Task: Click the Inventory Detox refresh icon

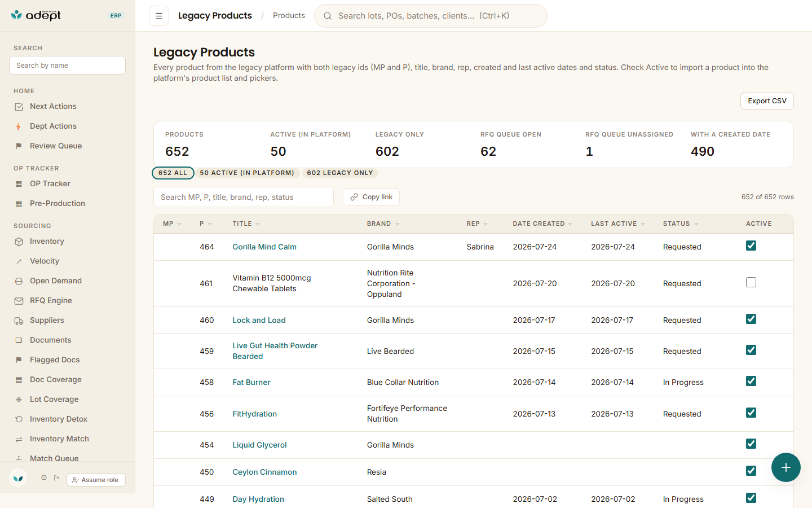Action: [19, 419]
